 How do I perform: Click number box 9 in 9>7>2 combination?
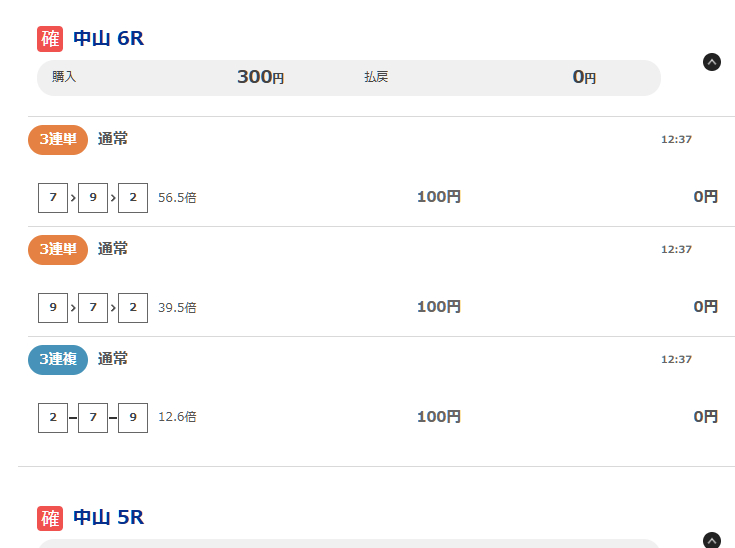pyautogui.click(x=53, y=307)
